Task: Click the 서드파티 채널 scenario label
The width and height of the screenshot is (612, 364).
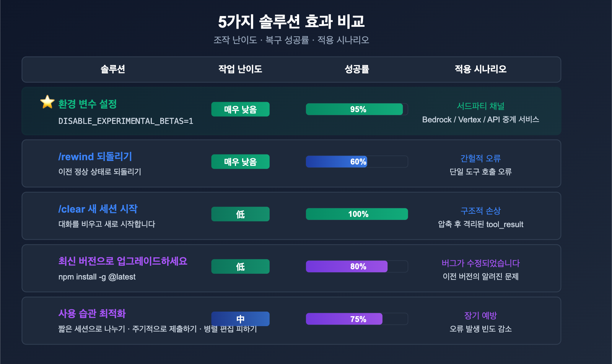Action: [480, 106]
